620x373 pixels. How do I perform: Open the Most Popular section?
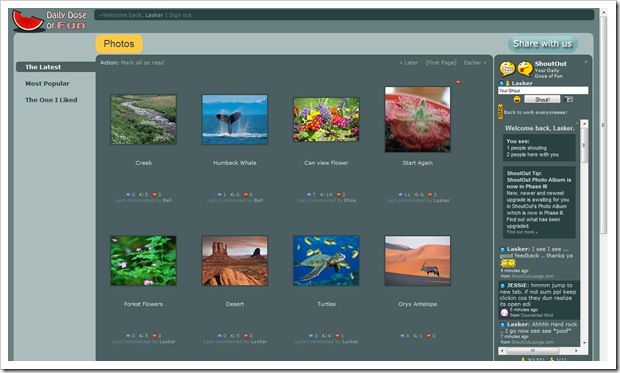47,83
